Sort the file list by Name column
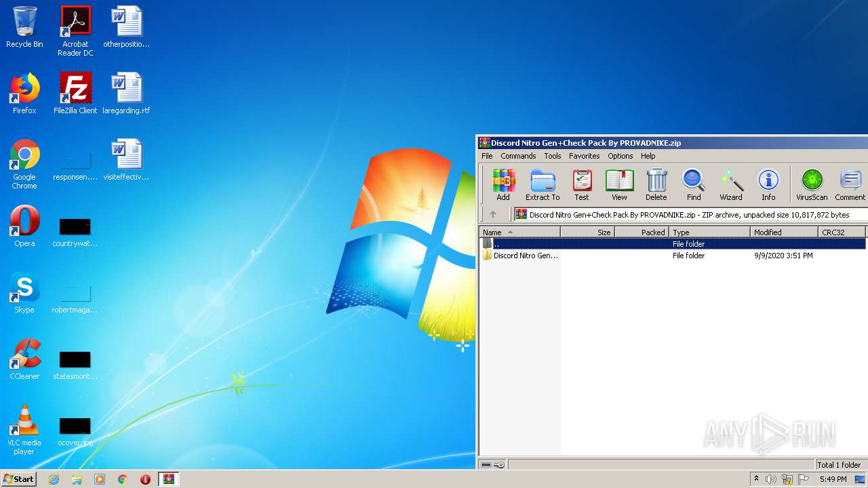The height and width of the screenshot is (488, 868). pos(519,232)
